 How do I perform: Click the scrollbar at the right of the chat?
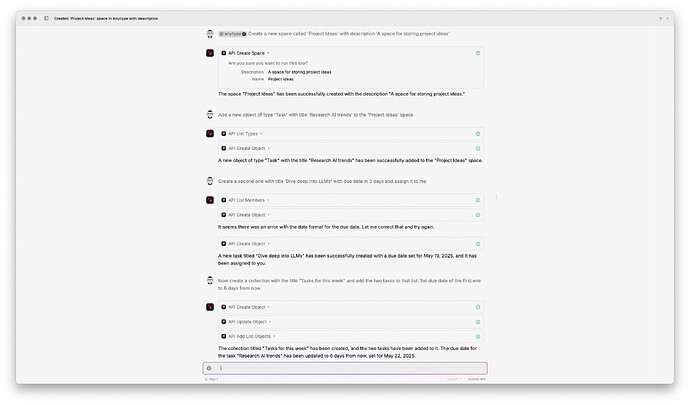[496, 198]
